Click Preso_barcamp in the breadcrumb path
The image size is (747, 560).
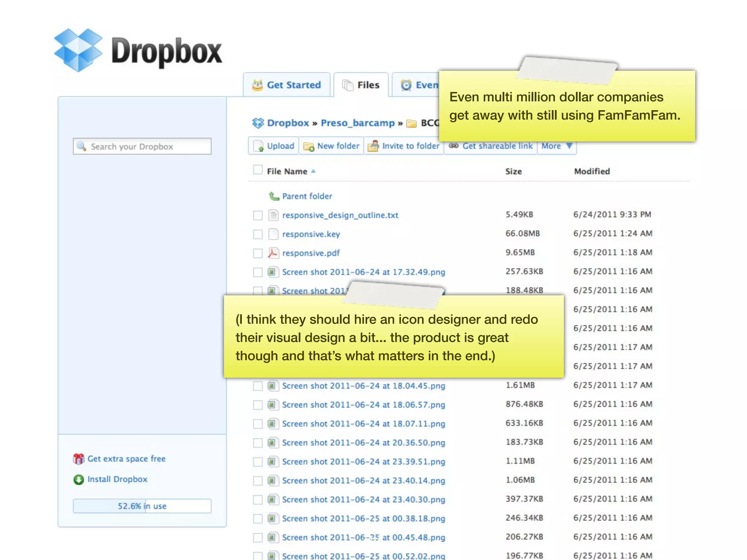[x=357, y=123]
